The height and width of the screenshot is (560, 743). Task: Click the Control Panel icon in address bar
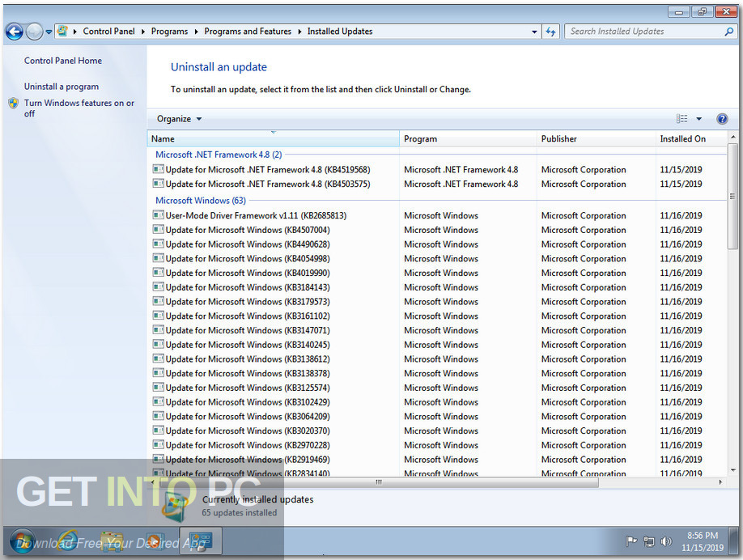pos(62,32)
